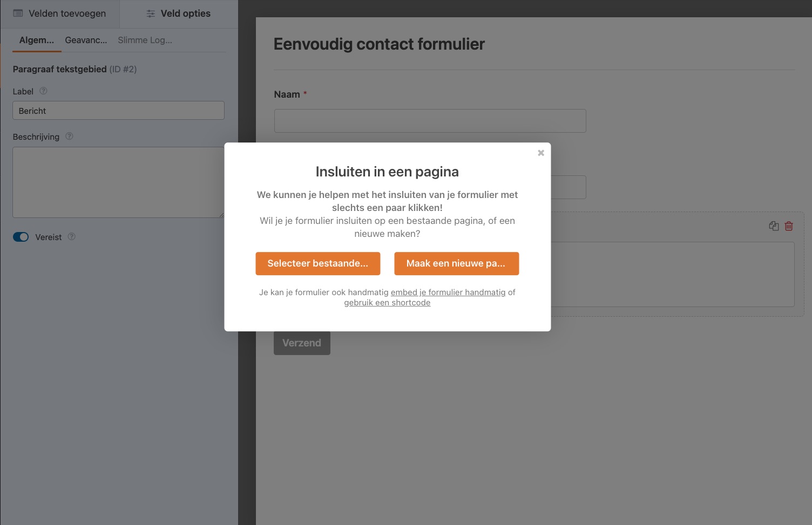This screenshot has width=812, height=525.
Task: Duplicate the field using the copy icon
Action: [774, 226]
